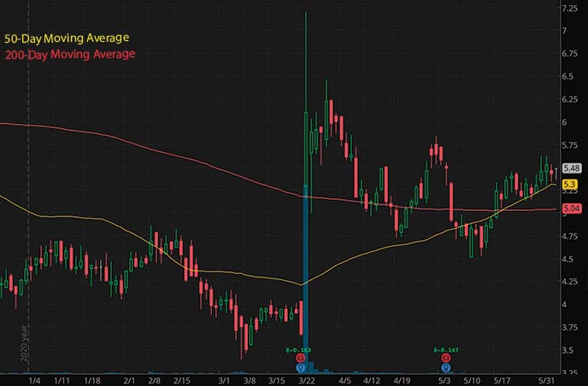Click the 4.25 price axis label

[569, 282]
